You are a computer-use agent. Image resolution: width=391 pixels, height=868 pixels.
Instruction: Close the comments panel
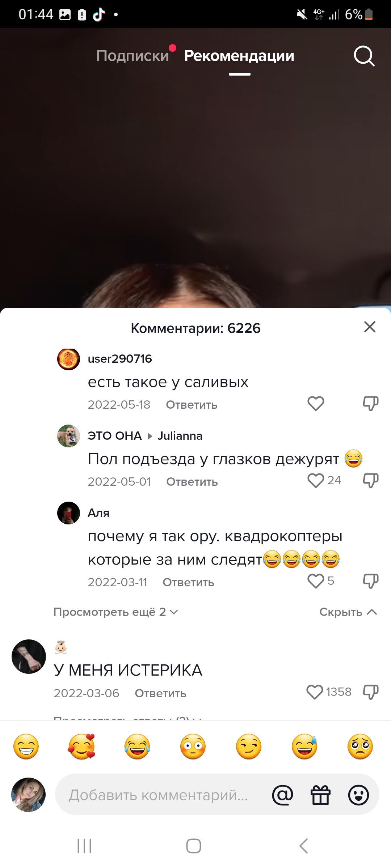370,327
